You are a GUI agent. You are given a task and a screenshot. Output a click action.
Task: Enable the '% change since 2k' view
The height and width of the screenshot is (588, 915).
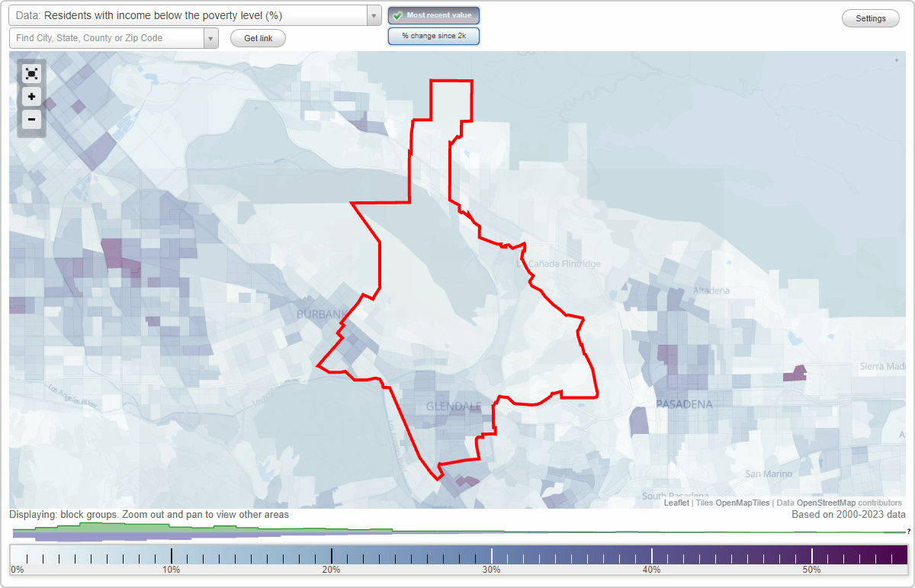[x=434, y=35]
